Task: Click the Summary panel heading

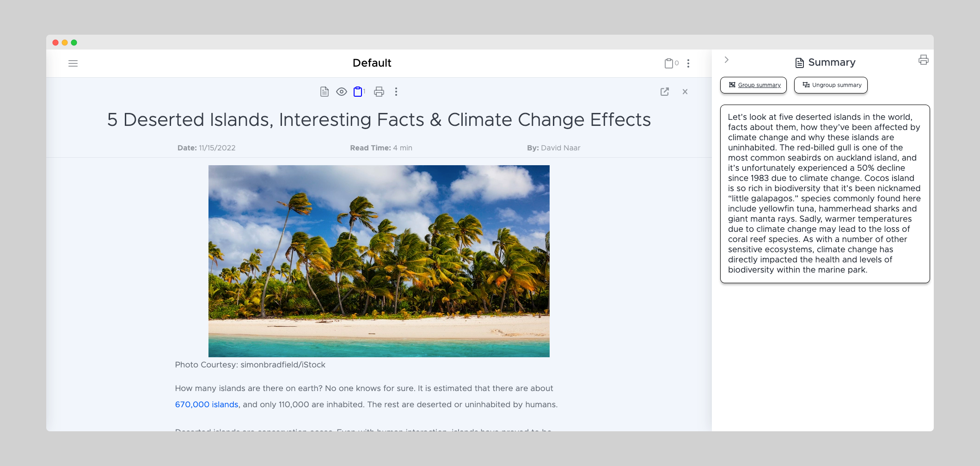Action: (x=825, y=62)
